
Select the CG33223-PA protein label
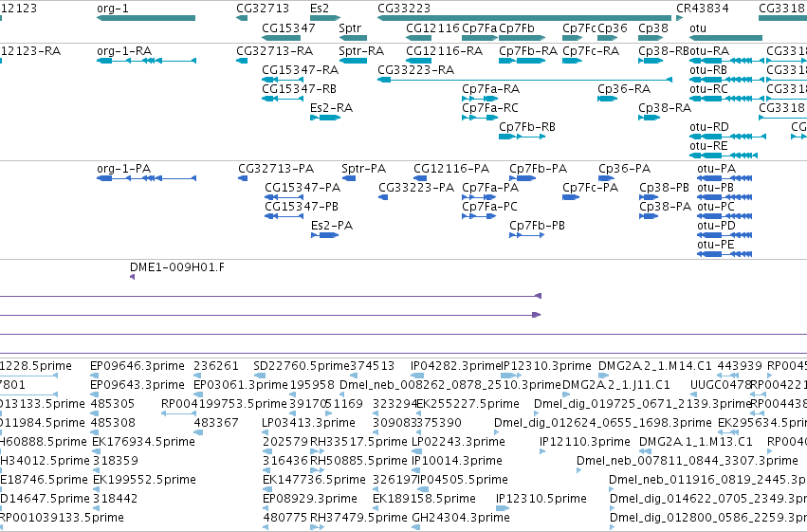tap(416, 188)
